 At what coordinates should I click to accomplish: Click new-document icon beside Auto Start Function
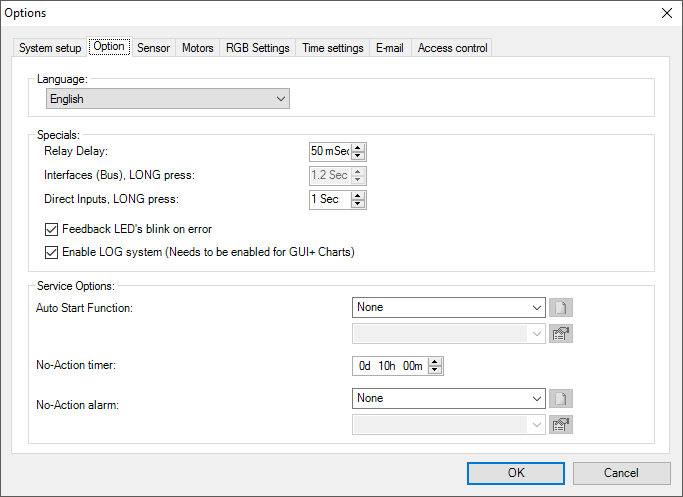[563, 308]
